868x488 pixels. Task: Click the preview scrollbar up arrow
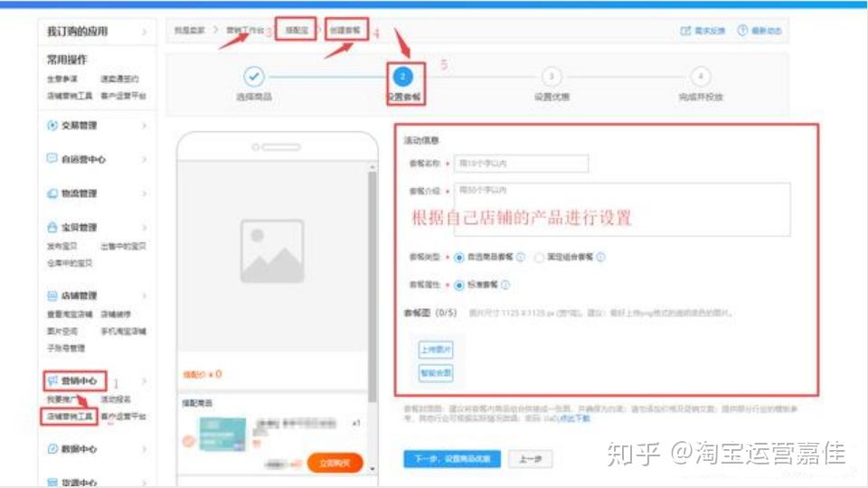(x=372, y=166)
